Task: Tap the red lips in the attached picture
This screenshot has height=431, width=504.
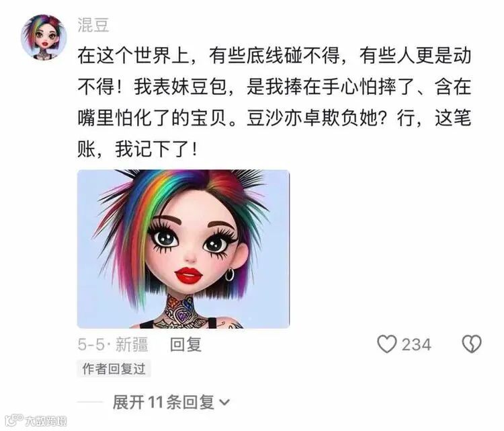Action: click(188, 275)
